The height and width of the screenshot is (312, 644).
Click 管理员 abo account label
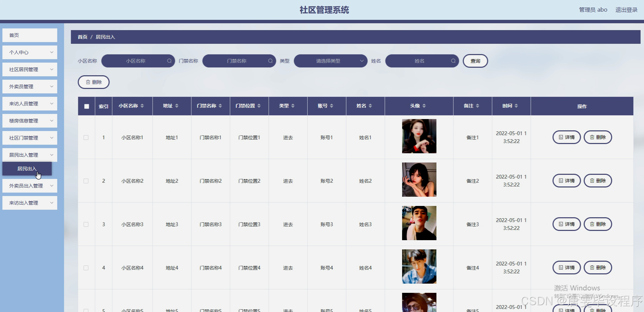coord(593,10)
